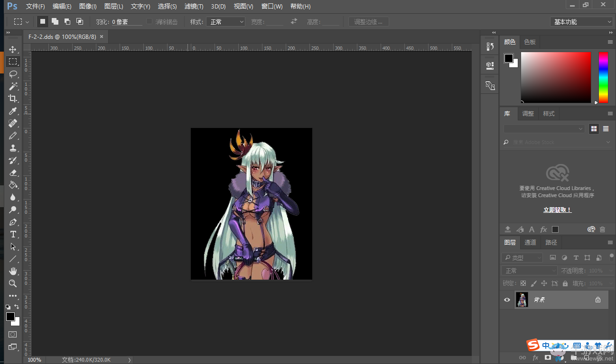
Task: Switch to the 通道 channels tab
Action: point(530,242)
